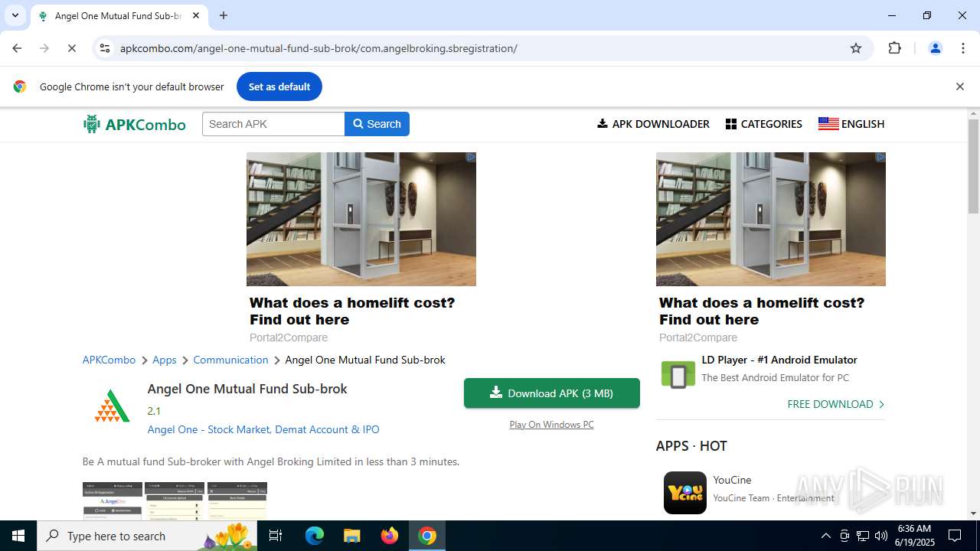Open a new browser tab
980x551 pixels.
(224, 15)
